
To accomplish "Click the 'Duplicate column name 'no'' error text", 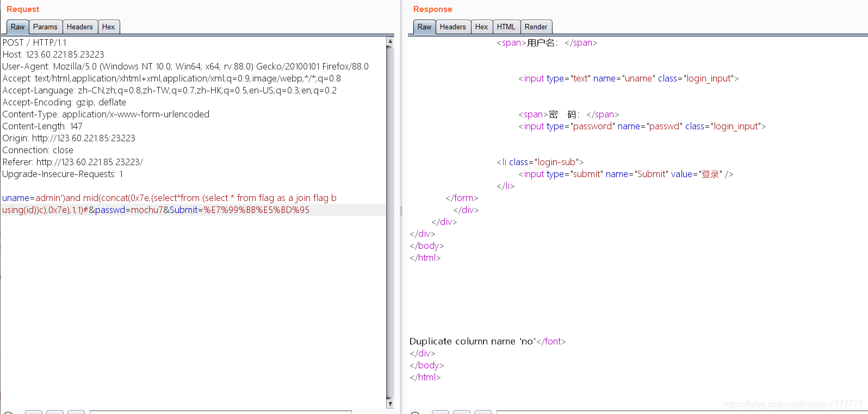I will (472, 341).
